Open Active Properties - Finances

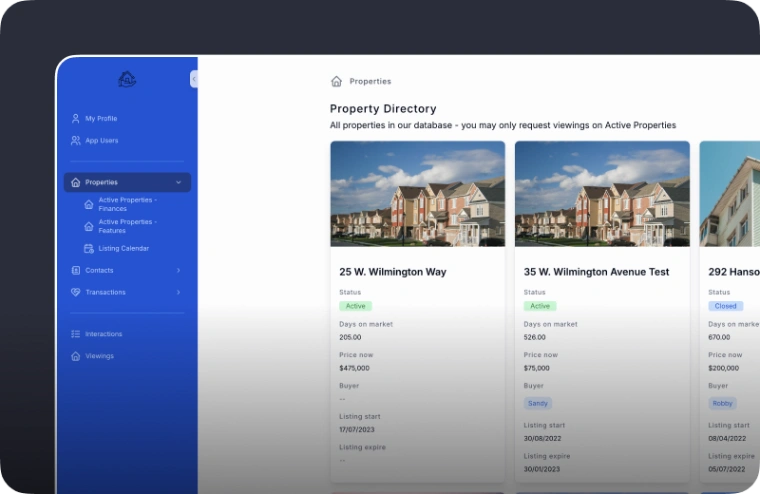coord(127,204)
